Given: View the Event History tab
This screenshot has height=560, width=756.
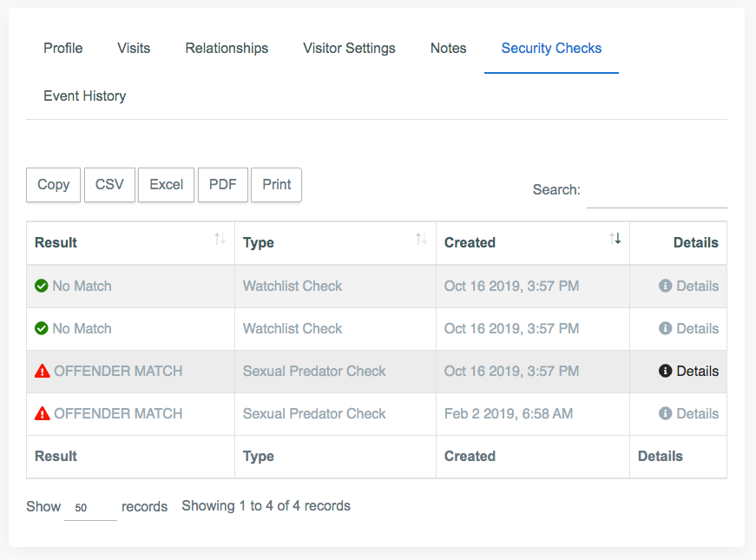Looking at the screenshot, I should [x=85, y=96].
